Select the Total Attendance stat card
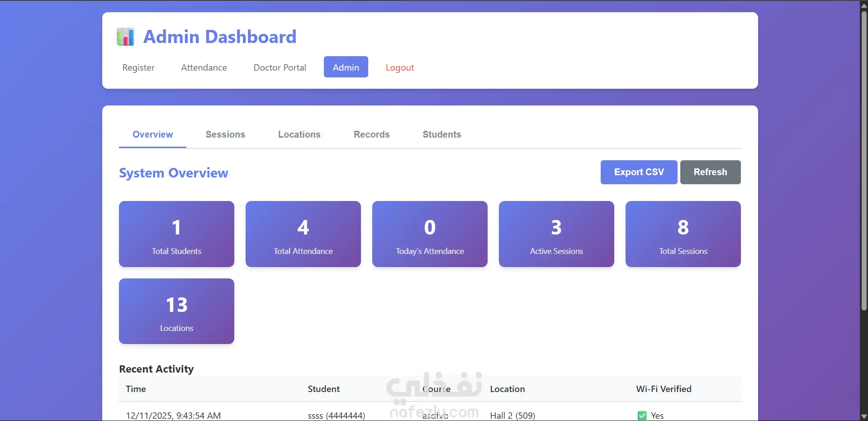868x421 pixels. click(x=303, y=234)
